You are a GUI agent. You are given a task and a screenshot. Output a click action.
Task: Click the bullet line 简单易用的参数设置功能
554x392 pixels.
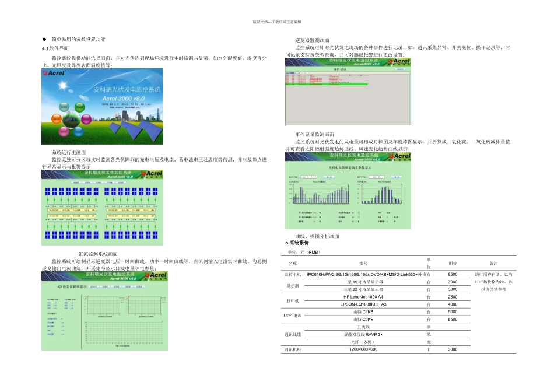pos(79,39)
